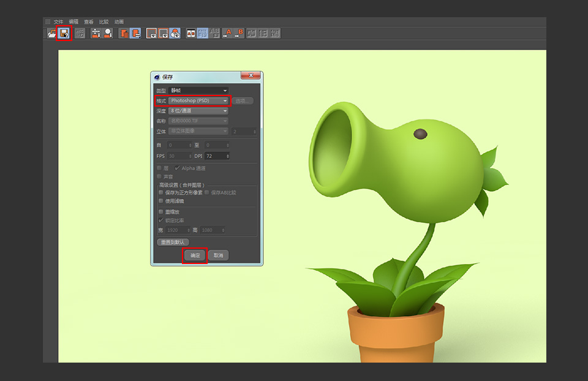This screenshot has width=588, height=381.
Task: Click the sphere icon with down arrow
Action: point(108,33)
